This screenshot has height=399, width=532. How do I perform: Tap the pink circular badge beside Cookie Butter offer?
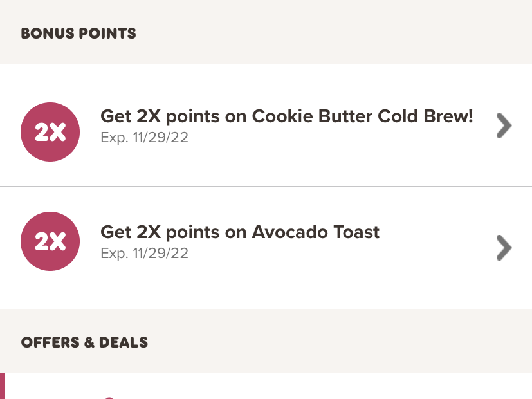pos(50,131)
